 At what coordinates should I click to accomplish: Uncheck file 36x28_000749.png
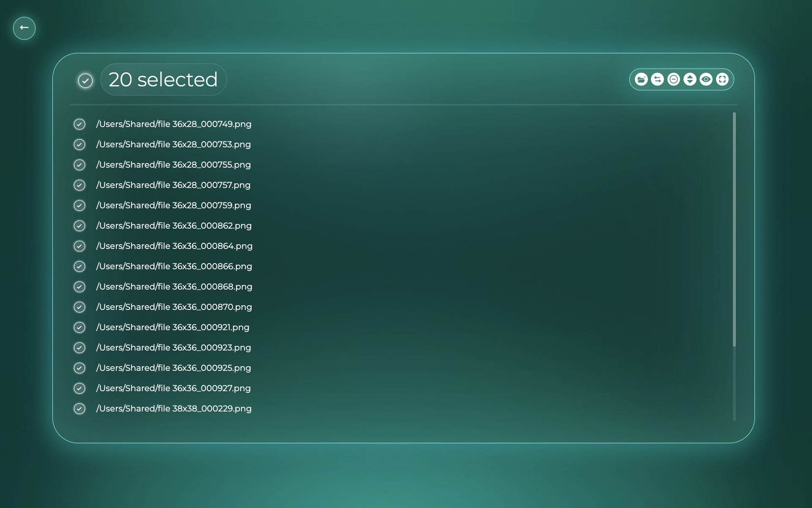[80, 124]
